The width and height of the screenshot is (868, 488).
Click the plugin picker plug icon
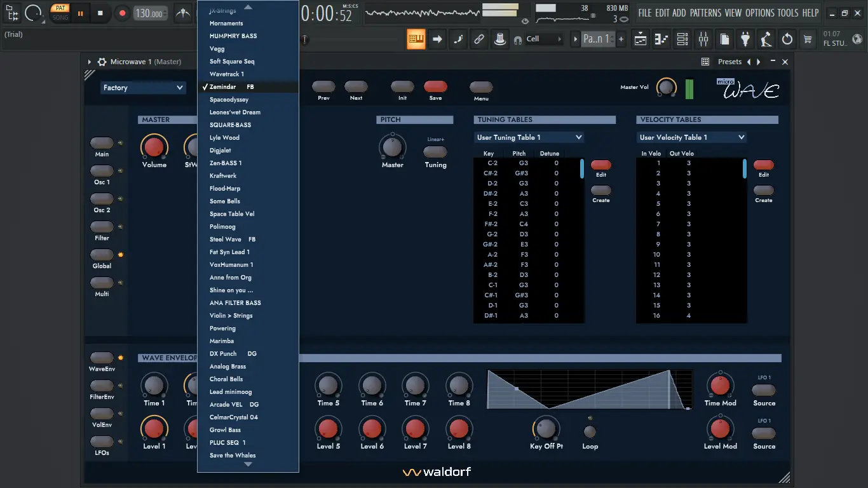[x=745, y=39]
